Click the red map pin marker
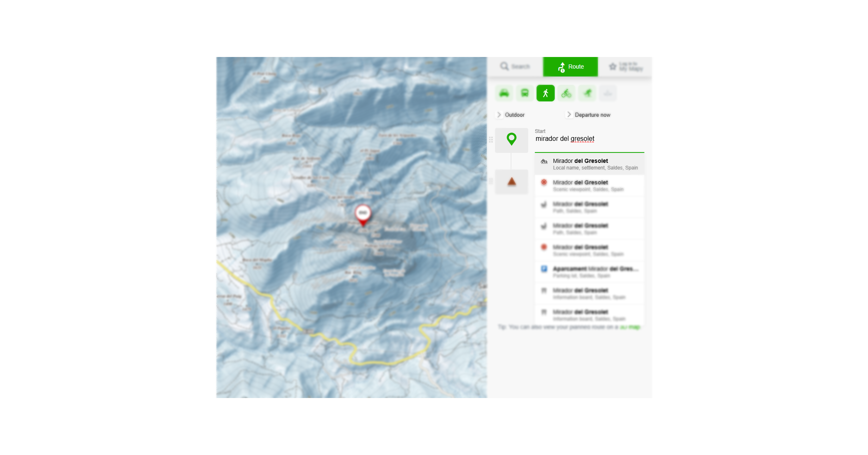The image size is (868, 455). 363,215
